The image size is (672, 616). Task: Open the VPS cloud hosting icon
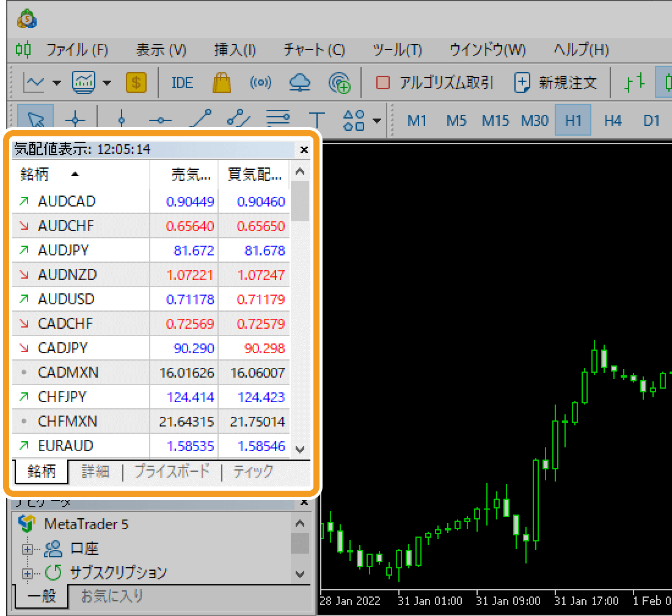click(x=299, y=82)
